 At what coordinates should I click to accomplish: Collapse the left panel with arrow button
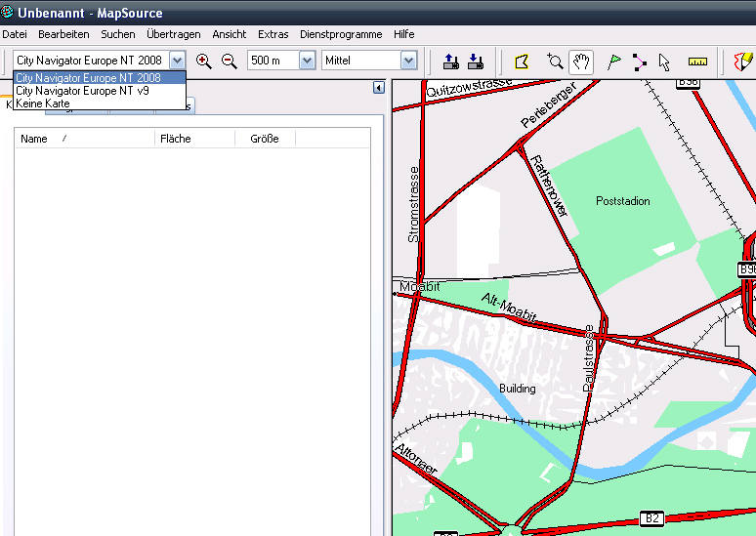(x=378, y=88)
